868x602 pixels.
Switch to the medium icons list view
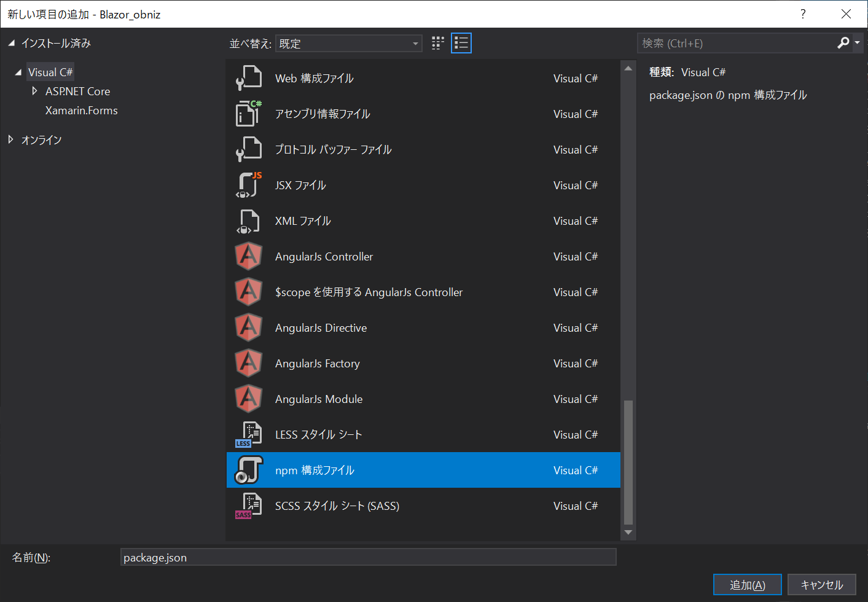click(x=461, y=43)
